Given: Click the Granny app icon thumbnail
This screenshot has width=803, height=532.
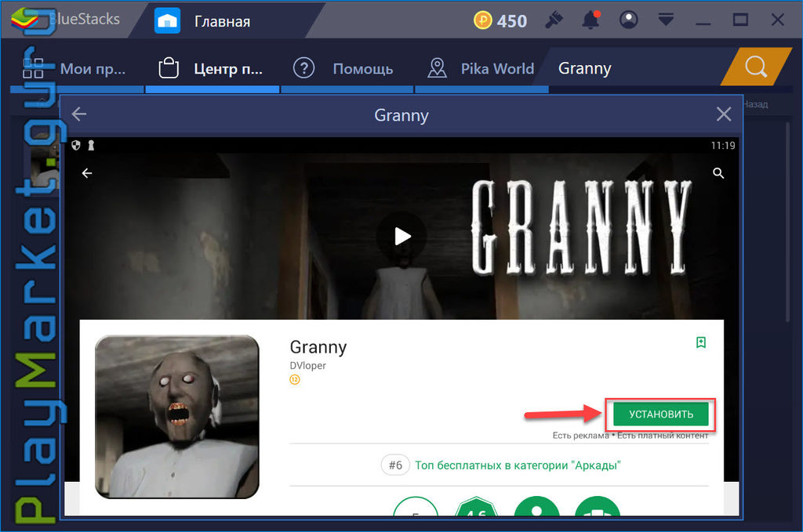Looking at the screenshot, I should pos(177,416).
